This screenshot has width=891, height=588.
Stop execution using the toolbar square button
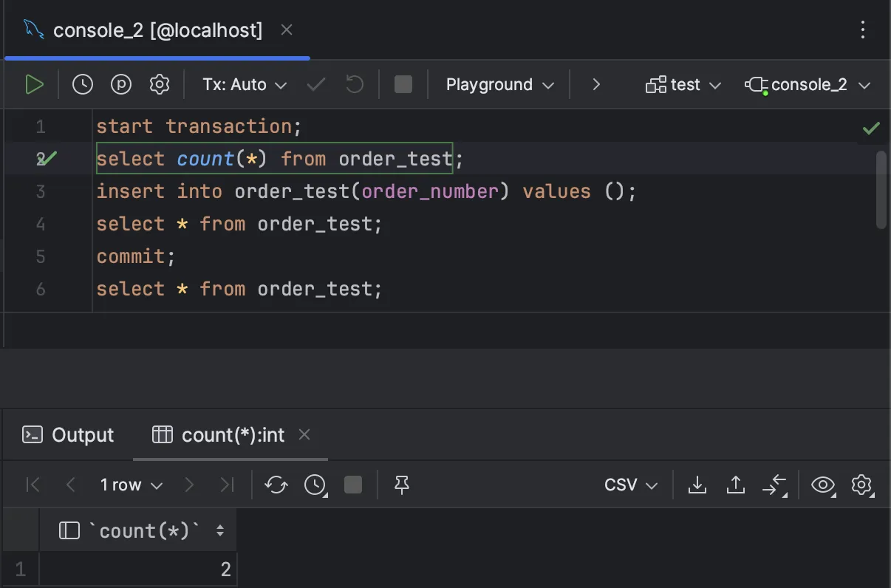(403, 85)
